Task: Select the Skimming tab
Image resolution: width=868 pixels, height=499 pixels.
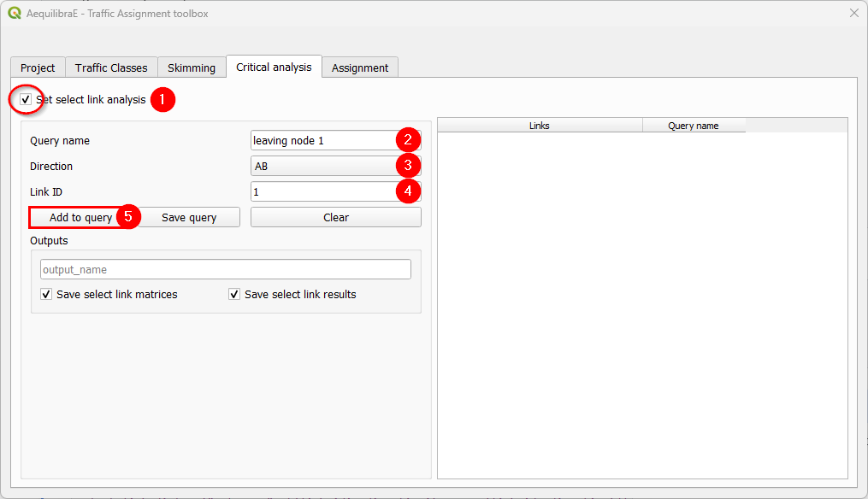Action: click(192, 67)
